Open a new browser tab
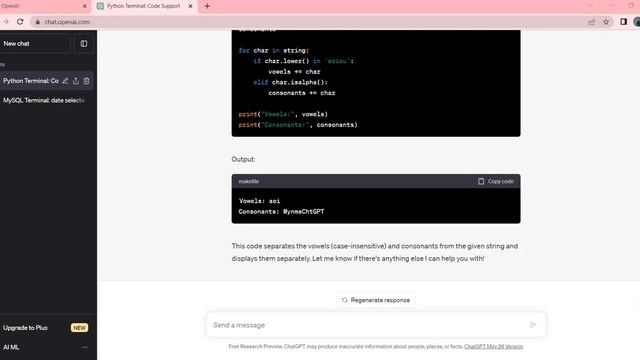This screenshot has width=640, height=360. (207, 6)
